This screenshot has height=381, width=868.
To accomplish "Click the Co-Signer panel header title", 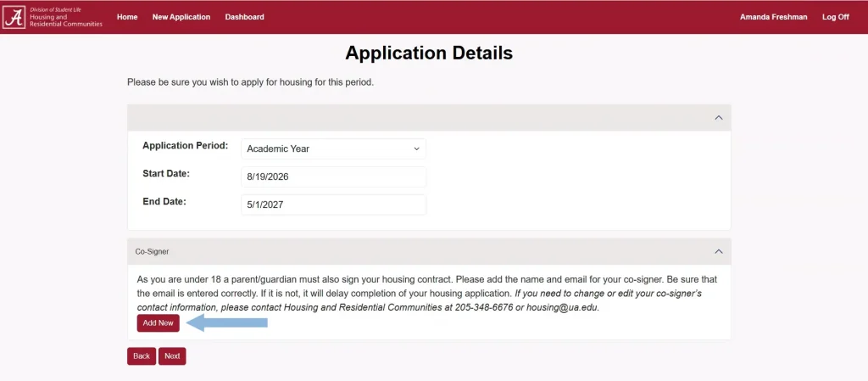I will coord(152,252).
